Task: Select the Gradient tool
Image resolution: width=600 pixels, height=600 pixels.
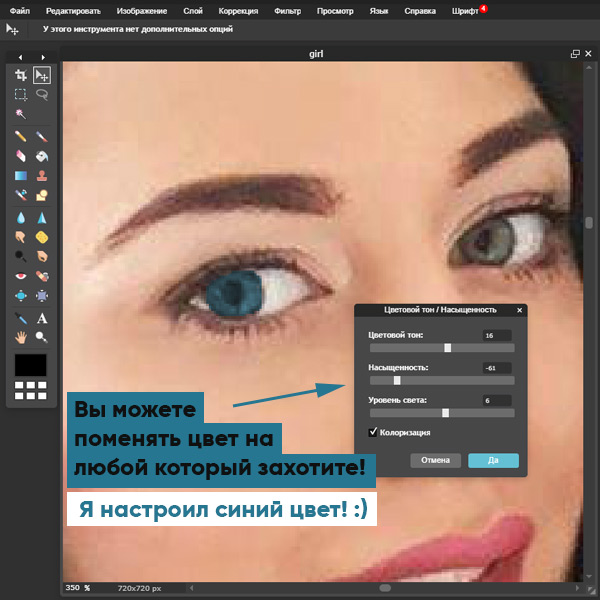Action: click(x=20, y=176)
